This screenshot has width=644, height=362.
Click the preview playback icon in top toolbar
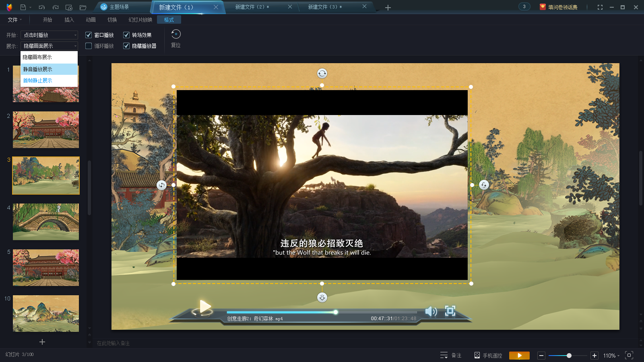click(69, 7)
